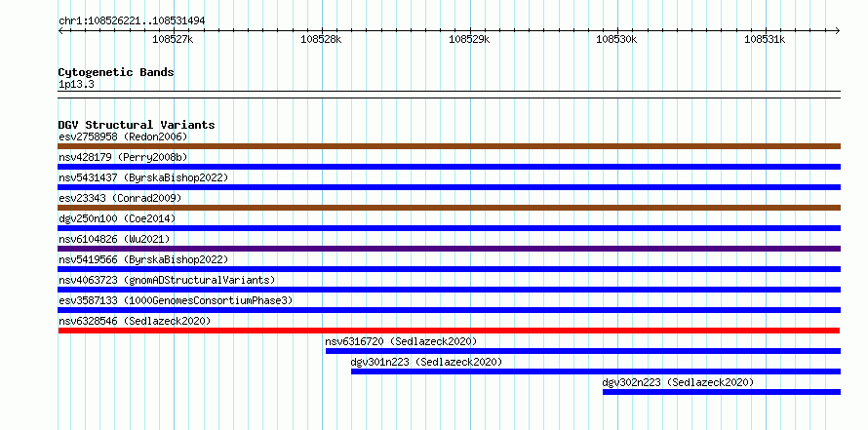Select the 1p13.3 band label

[x=76, y=85]
